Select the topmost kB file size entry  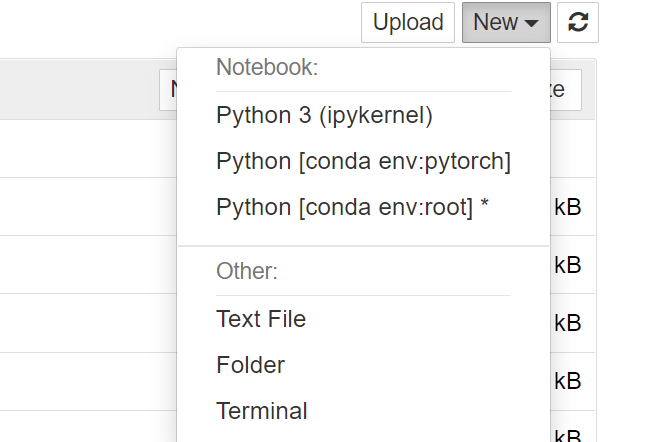(568, 207)
